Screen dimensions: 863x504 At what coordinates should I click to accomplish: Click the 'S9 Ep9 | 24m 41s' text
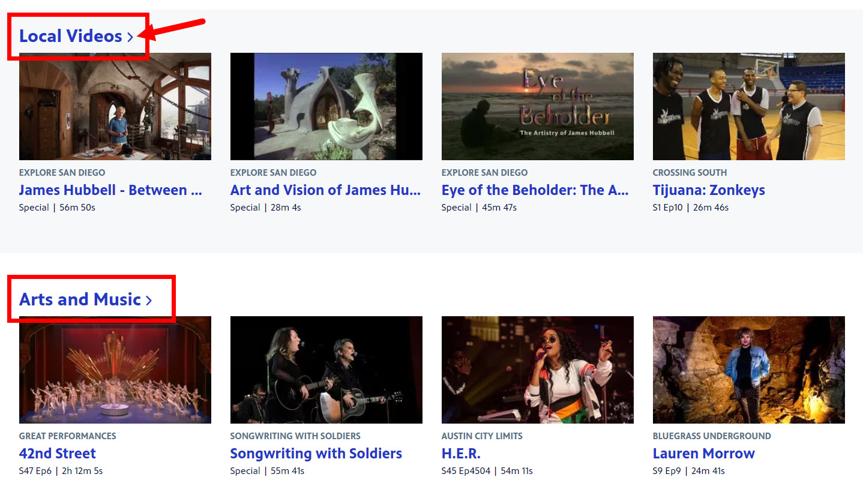[x=688, y=471]
